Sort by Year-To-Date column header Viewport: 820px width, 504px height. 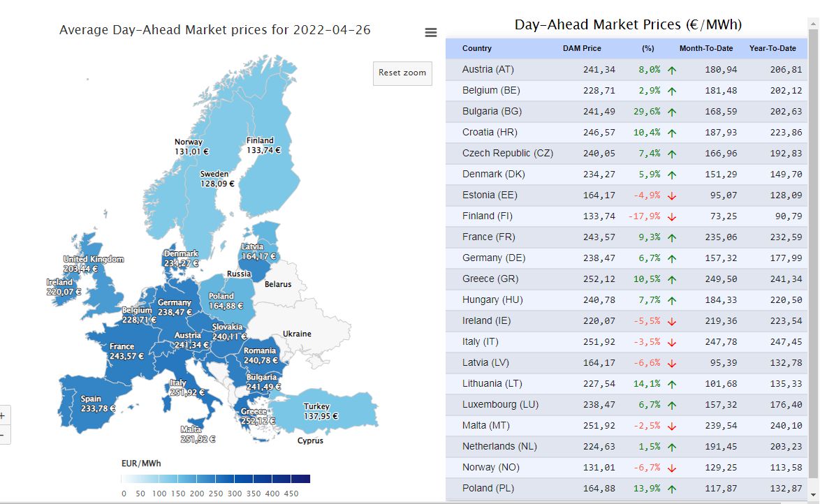coord(773,49)
